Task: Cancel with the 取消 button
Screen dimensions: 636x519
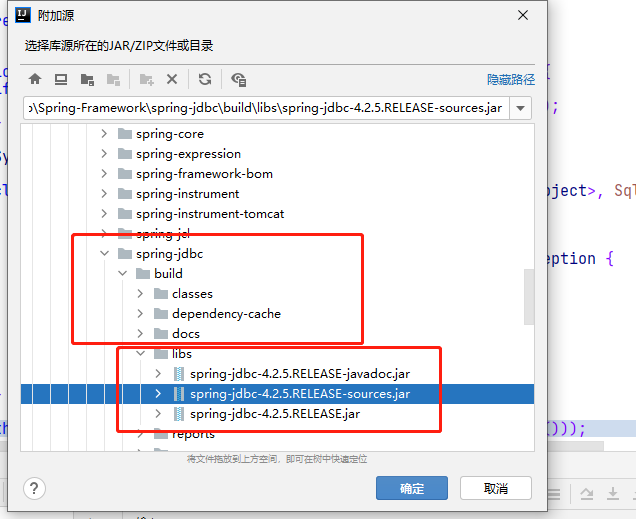Action: tap(496, 488)
